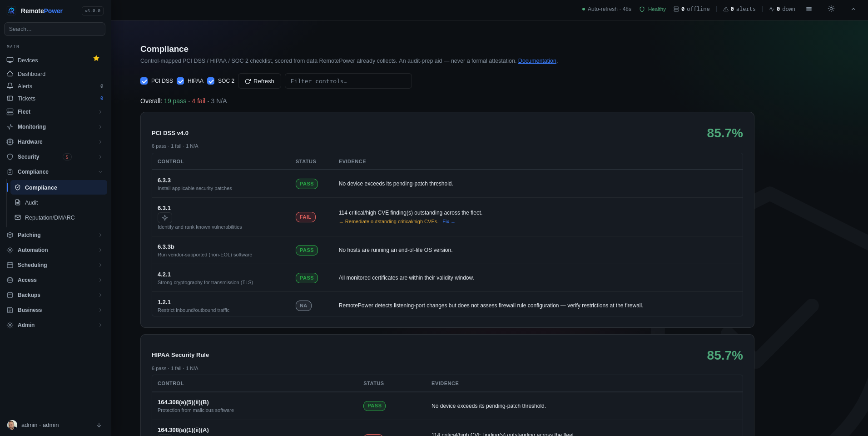Open the density lines icon in top bar
The height and width of the screenshot is (436, 868).
coord(809,9)
